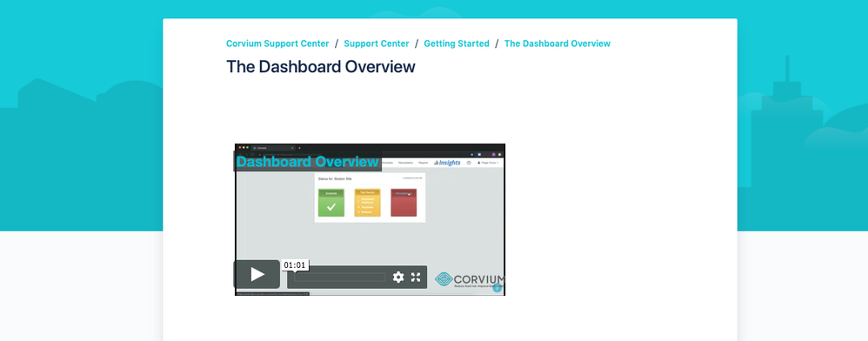Open the Corvium Support Center breadcrumb

[x=277, y=43]
